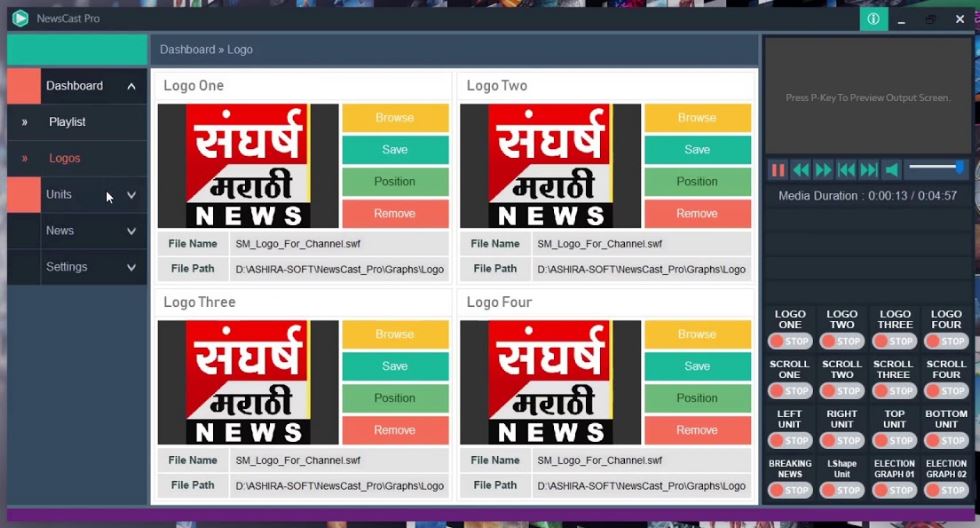Skip to previous media item

[x=846, y=169]
